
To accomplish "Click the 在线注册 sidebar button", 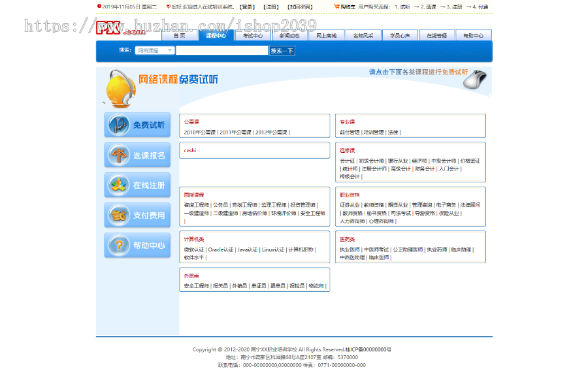I will (137, 185).
